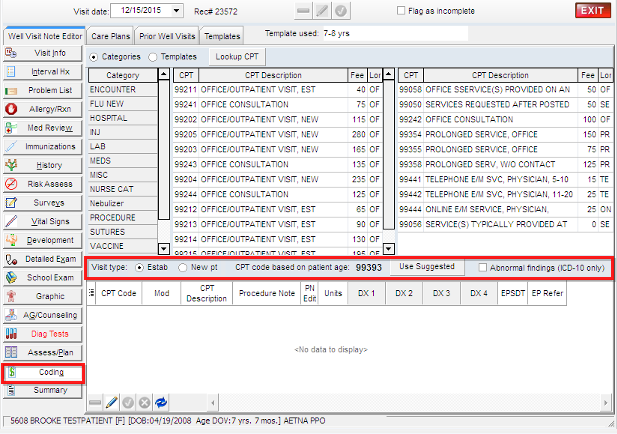Image resolution: width=617 pixels, height=434 pixels.
Task: Click top toolbar minus remove icon
Action: point(303,11)
